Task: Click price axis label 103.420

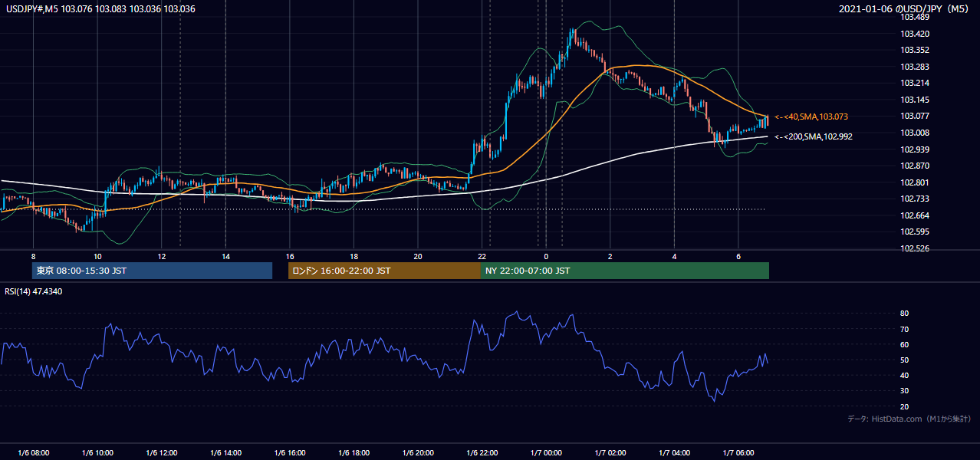Action: (x=915, y=34)
